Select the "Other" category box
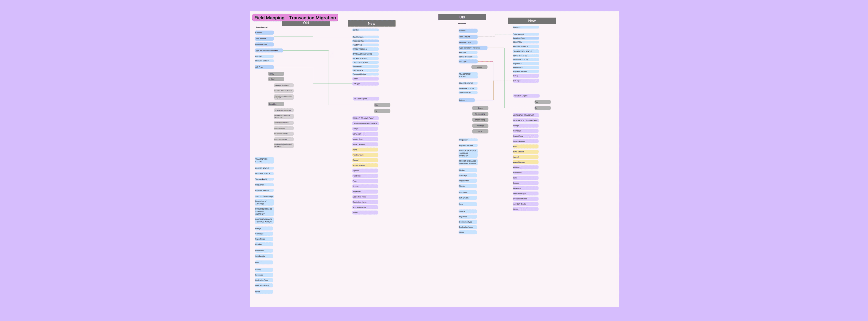This screenshot has width=868, height=321. 480,132
